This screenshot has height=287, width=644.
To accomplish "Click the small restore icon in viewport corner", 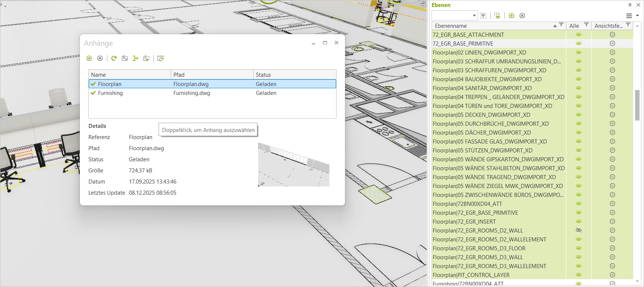I will coord(423,3).
